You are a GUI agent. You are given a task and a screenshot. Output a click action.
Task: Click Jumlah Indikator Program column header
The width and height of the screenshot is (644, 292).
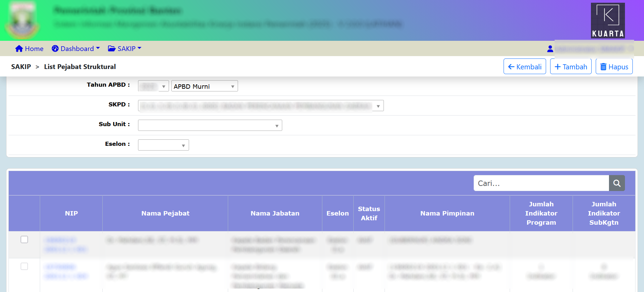(x=541, y=213)
